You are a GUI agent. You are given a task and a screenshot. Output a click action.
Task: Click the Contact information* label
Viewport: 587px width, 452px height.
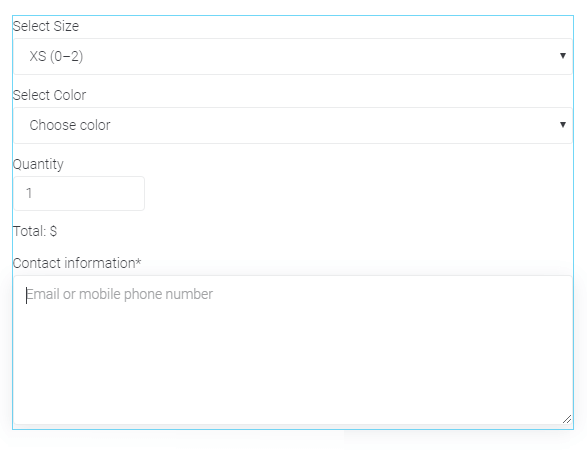77,263
